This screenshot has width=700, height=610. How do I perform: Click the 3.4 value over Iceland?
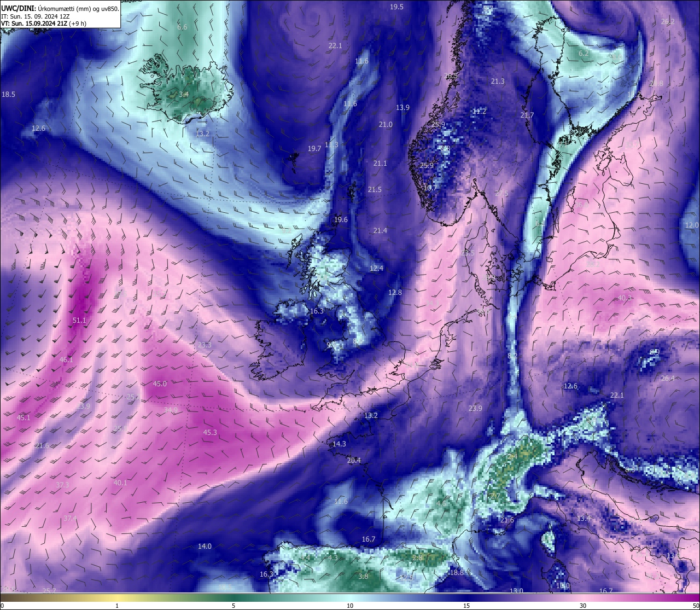184,94
